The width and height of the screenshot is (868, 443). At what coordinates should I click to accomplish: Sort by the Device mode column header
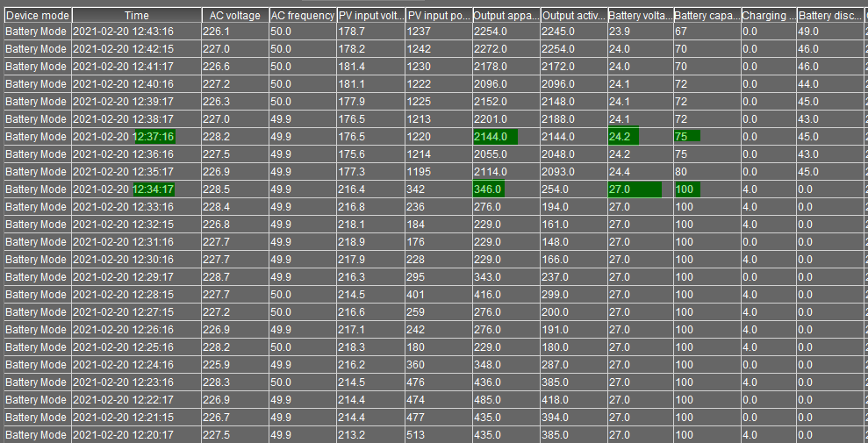coord(37,16)
